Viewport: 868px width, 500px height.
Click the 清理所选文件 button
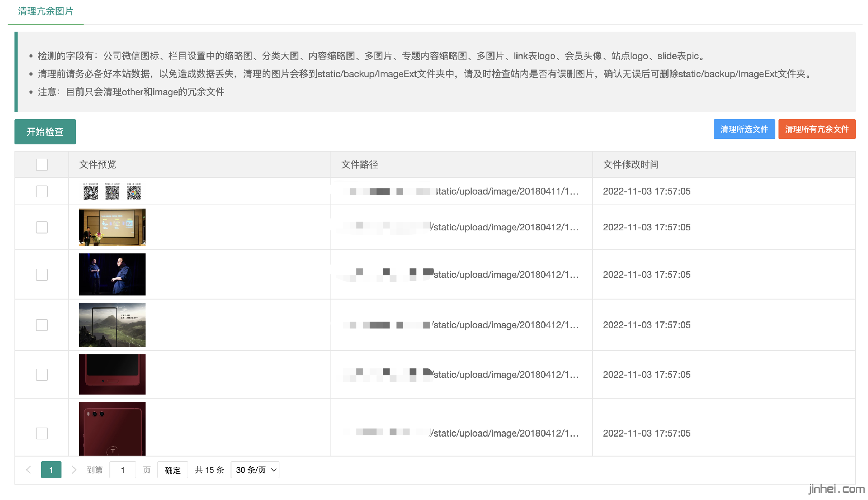pos(744,129)
